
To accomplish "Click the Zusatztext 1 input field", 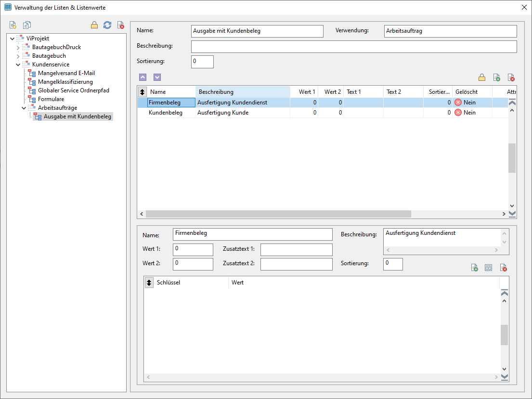I will click(296, 249).
